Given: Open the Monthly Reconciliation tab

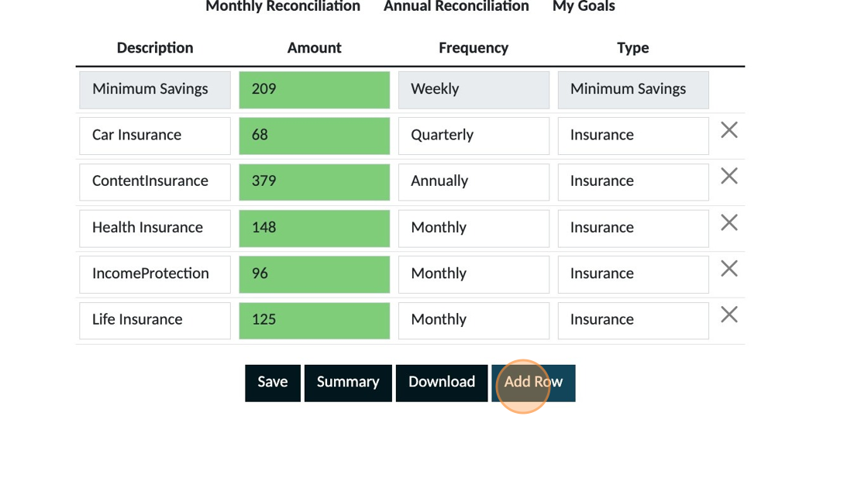Looking at the screenshot, I should (x=283, y=6).
